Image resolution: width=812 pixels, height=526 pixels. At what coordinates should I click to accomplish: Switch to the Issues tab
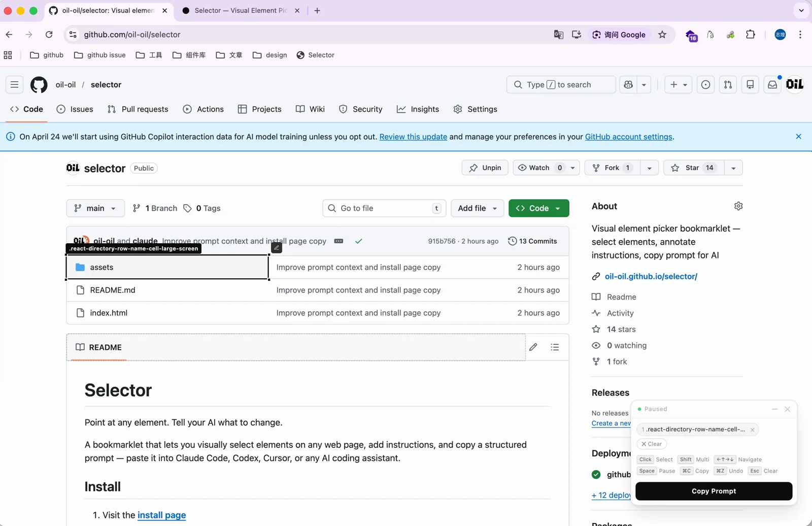[75, 109]
